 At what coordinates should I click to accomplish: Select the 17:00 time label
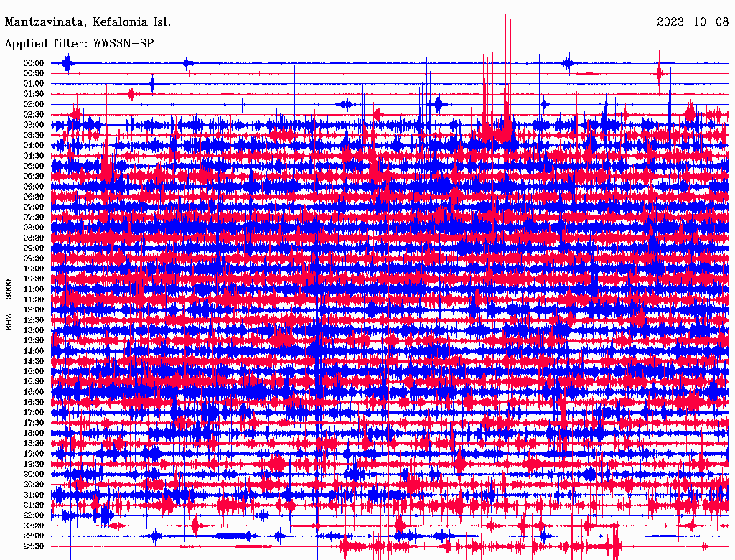(34, 413)
